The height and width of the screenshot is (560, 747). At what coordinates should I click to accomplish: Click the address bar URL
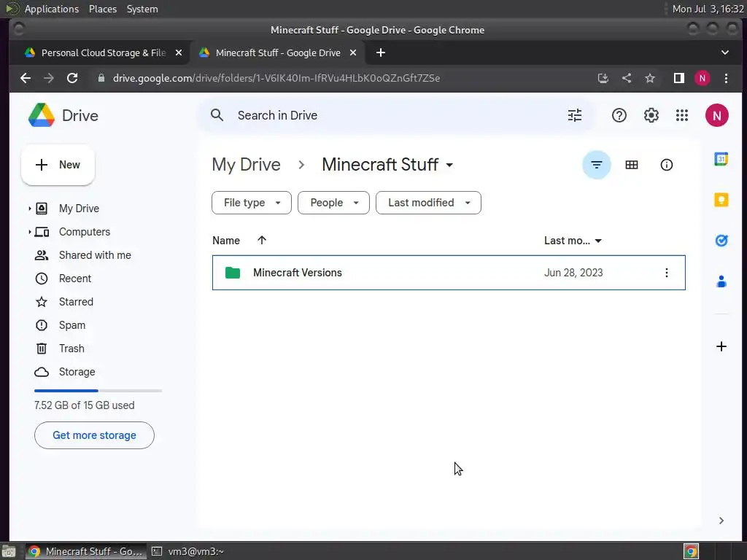tap(276, 78)
